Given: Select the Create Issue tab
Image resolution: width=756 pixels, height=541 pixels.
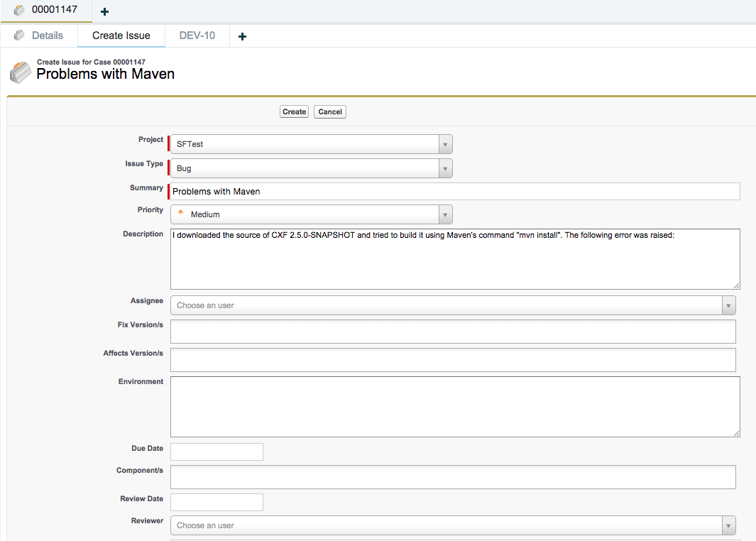Looking at the screenshot, I should click(121, 35).
